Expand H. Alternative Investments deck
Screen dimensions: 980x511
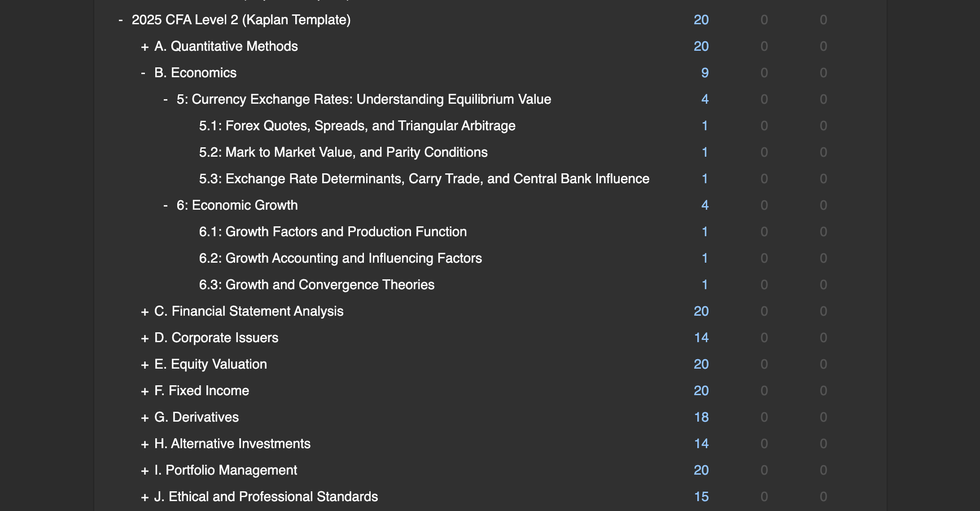click(x=144, y=444)
